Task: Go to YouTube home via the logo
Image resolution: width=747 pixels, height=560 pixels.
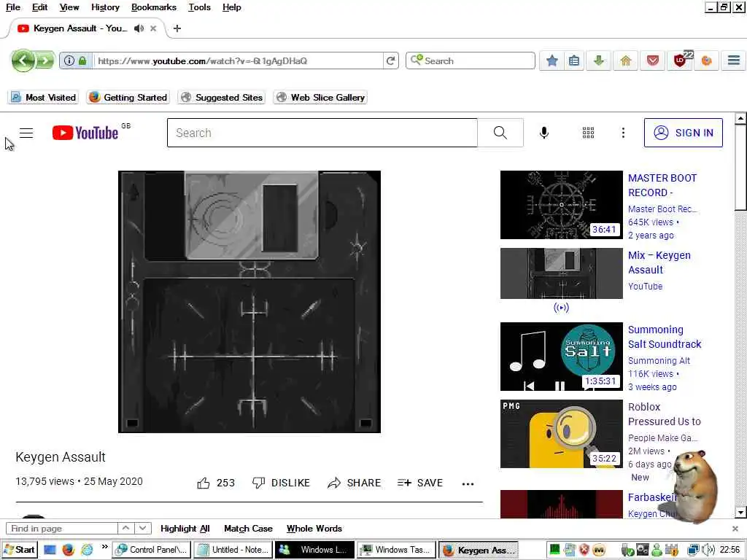Action: point(85,133)
